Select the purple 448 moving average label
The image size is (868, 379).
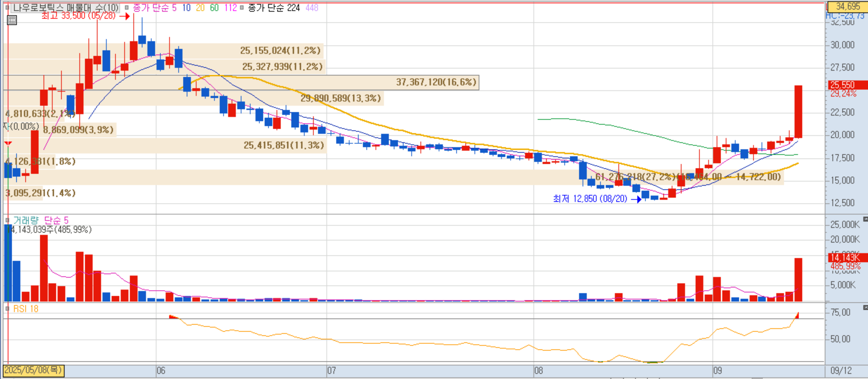pyautogui.click(x=312, y=8)
